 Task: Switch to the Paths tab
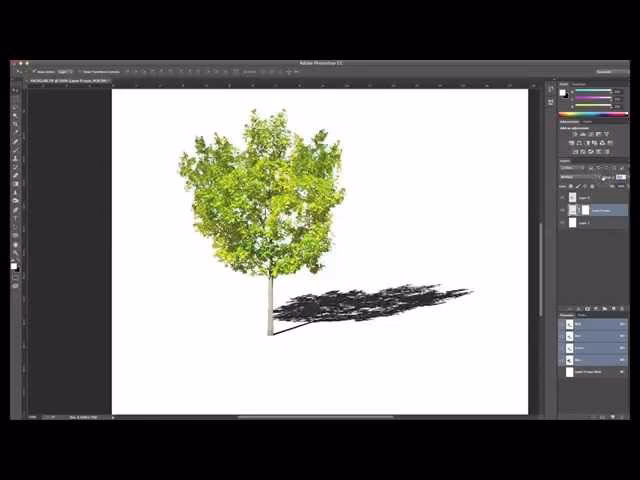[x=582, y=315]
